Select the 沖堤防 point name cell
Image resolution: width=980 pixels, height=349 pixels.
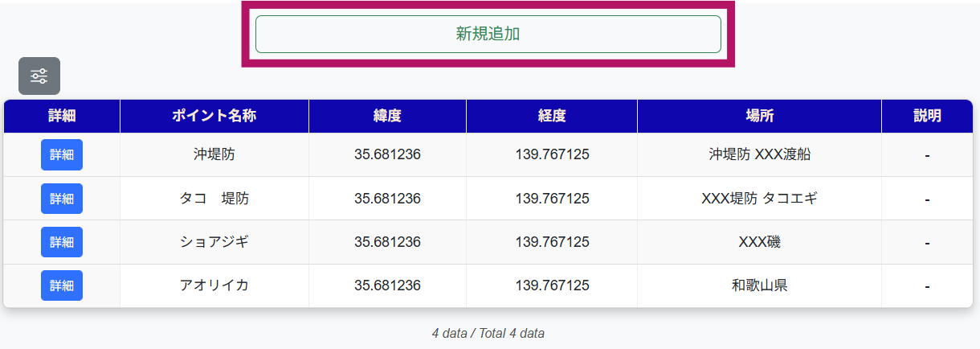[x=214, y=154]
